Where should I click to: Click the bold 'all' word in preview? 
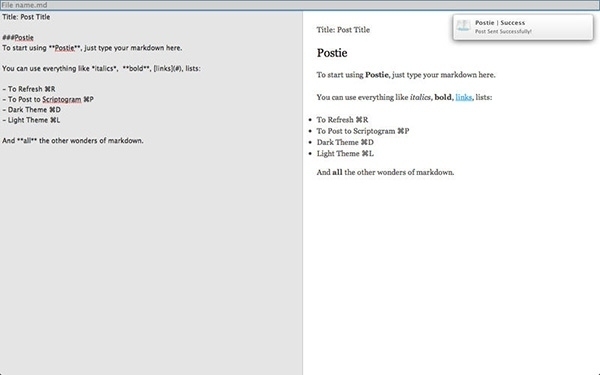point(337,172)
